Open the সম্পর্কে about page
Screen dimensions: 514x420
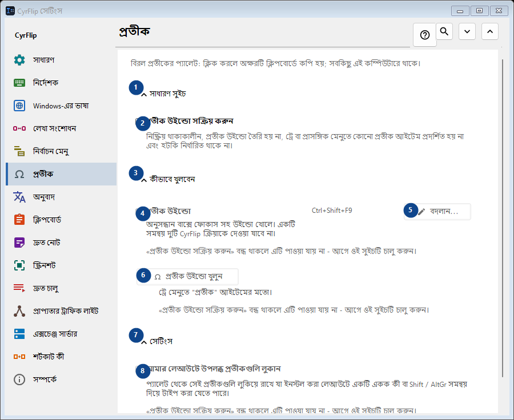click(x=61, y=379)
